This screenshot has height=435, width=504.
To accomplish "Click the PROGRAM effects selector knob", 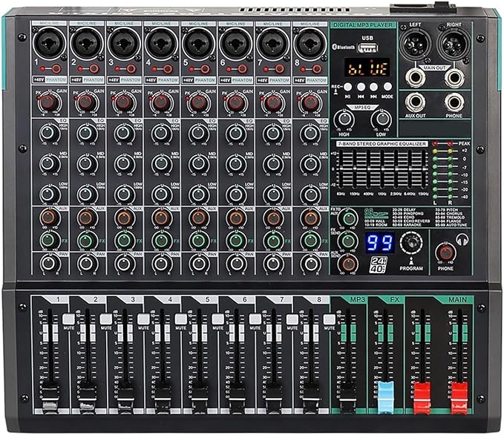I will click(x=410, y=243).
